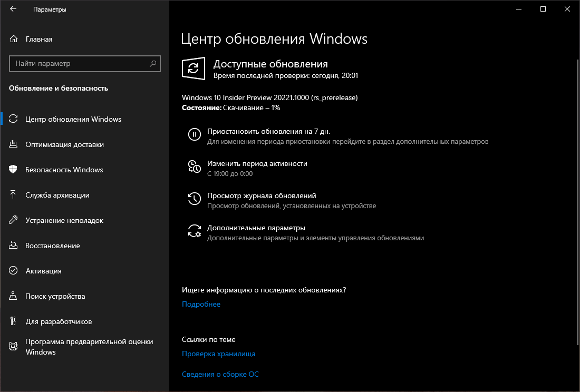Viewport: 580px width, 392px height.
Task: Open Служба архивации from the sidebar icon
Action: click(x=13, y=195)
